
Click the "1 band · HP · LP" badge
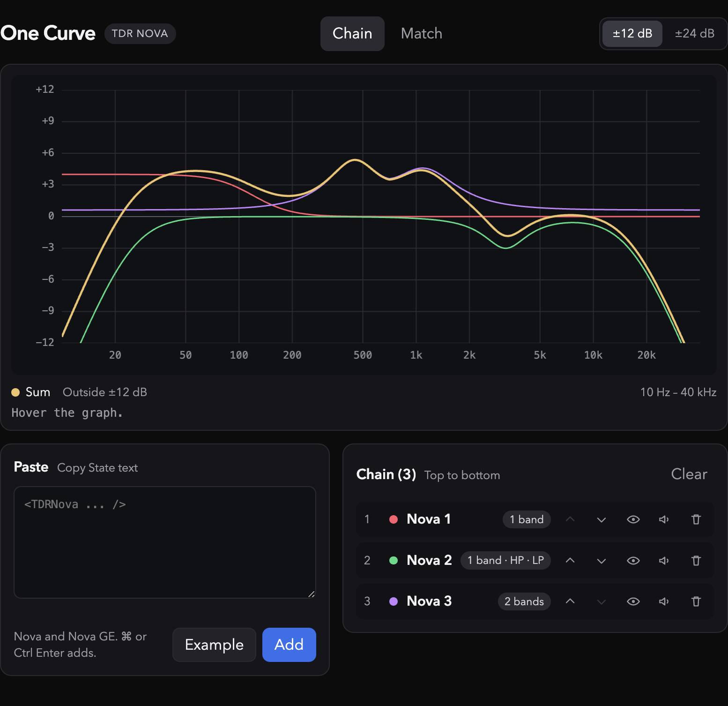click(505, 561)
